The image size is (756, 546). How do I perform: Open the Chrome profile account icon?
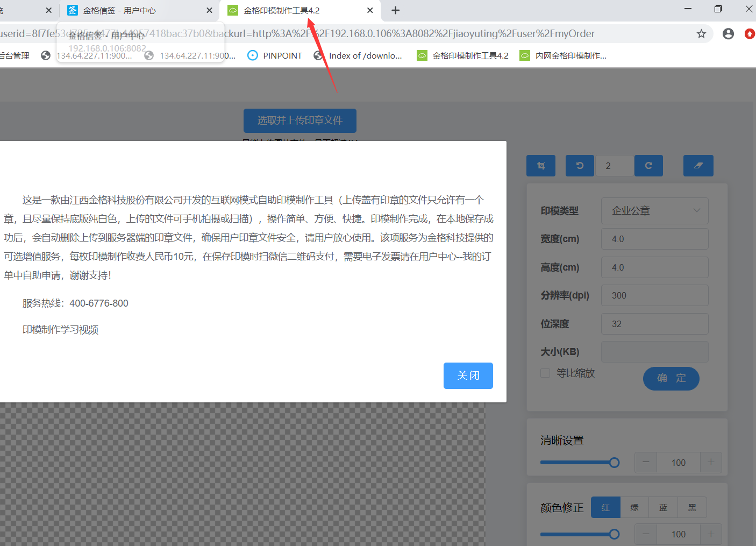(x=728, y=34)
